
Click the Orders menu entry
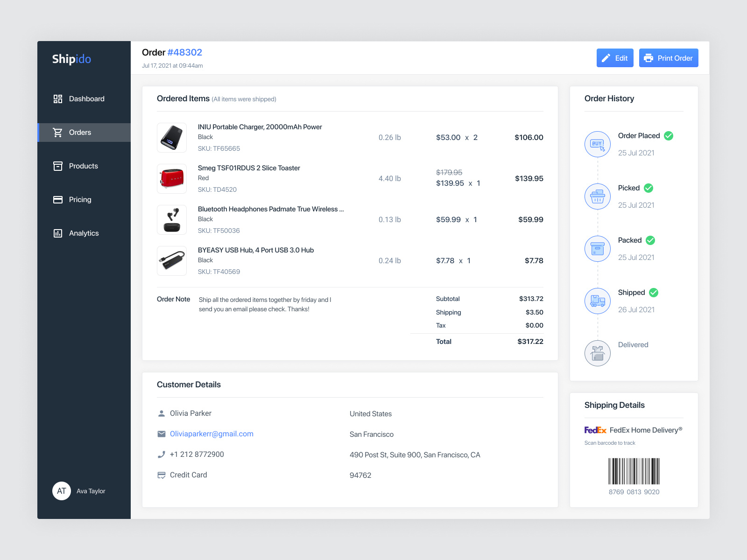tap(80, 132)
